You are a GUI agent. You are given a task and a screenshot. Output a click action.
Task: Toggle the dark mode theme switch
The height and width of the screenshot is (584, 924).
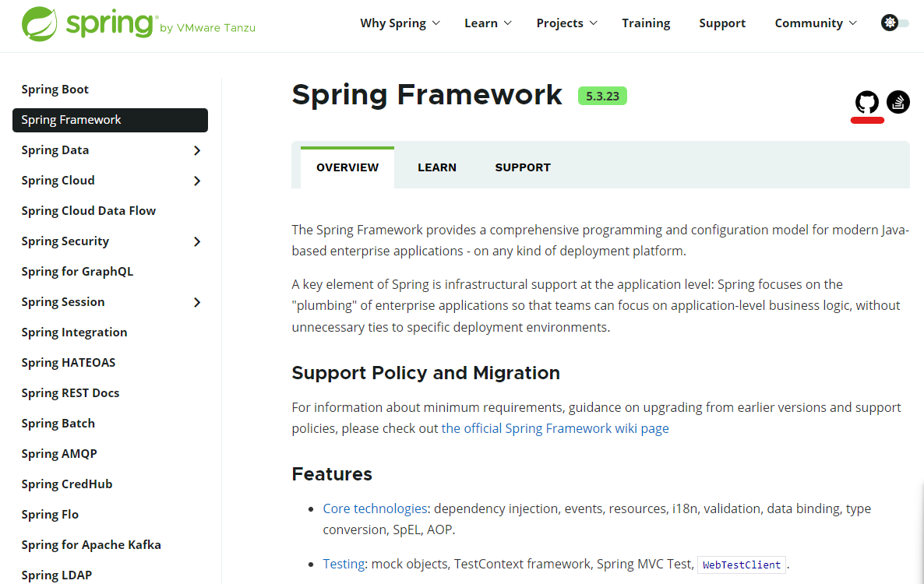(894, 23)
